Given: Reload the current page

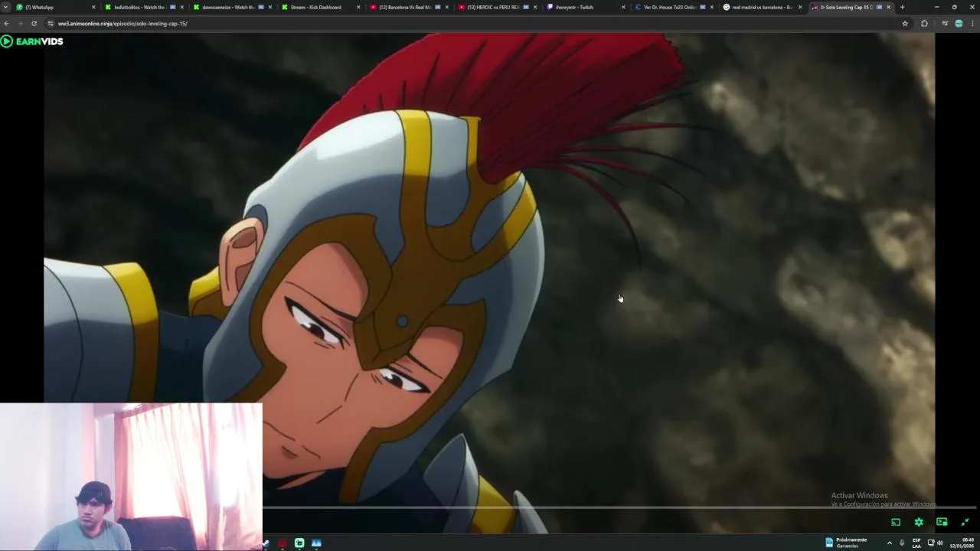Looking at the screenshot, I should click(34, 24).
